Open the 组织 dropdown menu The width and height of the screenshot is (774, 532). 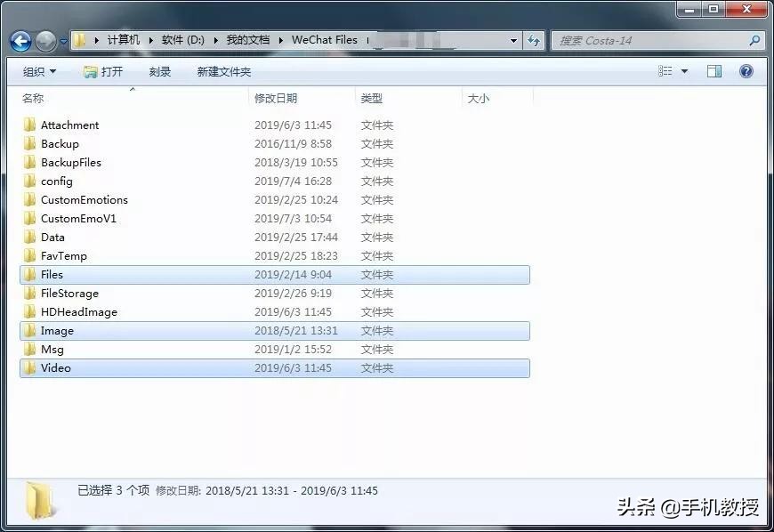coord(39,71)
